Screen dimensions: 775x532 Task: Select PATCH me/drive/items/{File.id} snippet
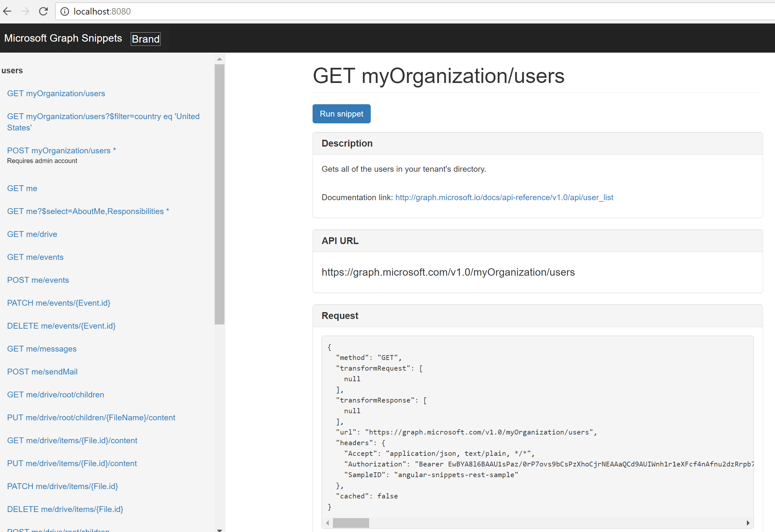[63, 486]
